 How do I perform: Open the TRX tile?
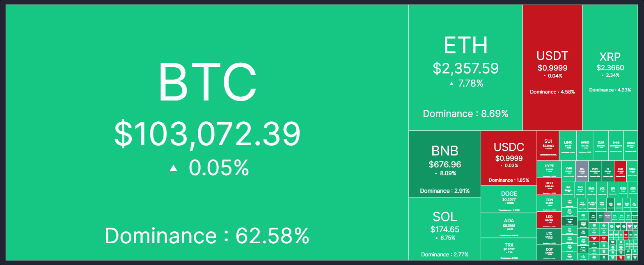click(509, 249)
